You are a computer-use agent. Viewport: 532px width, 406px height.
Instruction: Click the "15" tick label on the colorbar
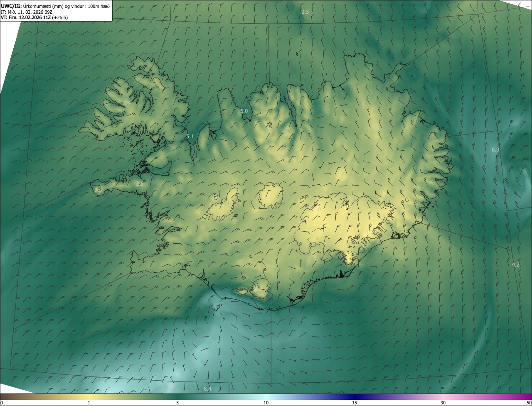(x=355, y=403)
